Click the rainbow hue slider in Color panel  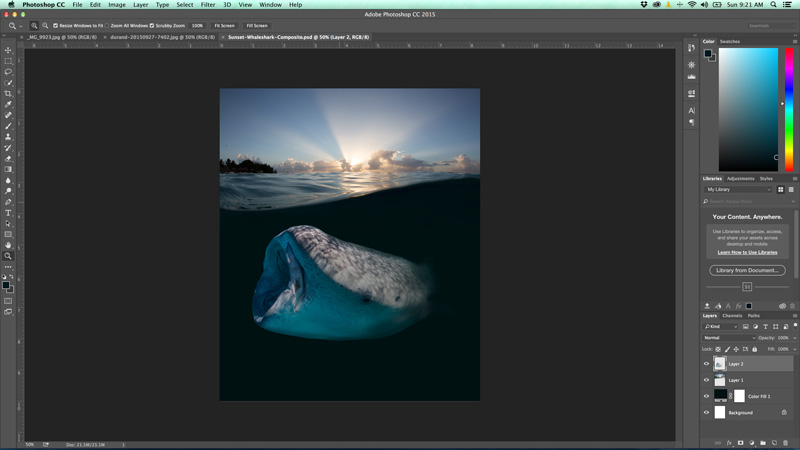point(789,110)
